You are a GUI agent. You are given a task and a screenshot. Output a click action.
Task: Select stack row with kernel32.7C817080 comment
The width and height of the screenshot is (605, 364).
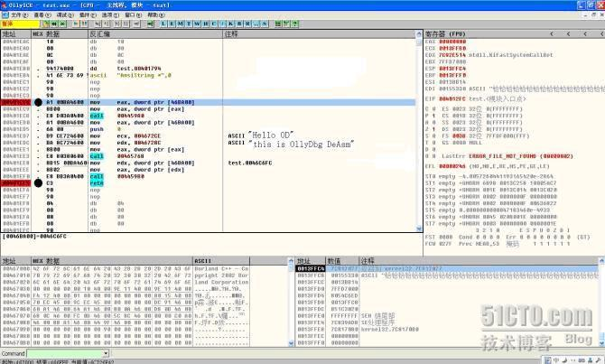tap(447, 330)
